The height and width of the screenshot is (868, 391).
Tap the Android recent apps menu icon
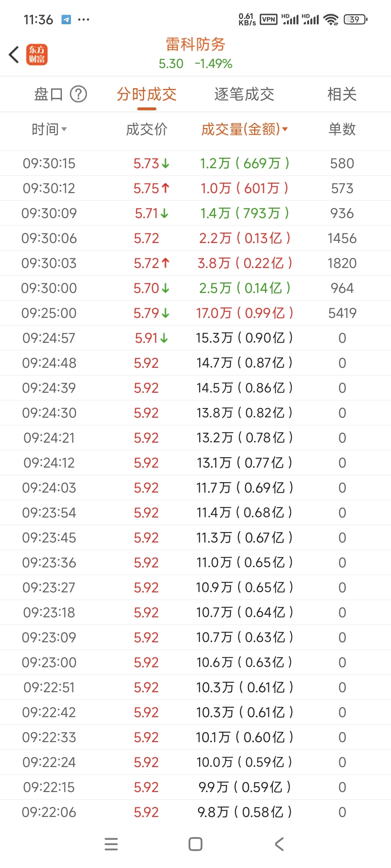(x=111, y=844)
